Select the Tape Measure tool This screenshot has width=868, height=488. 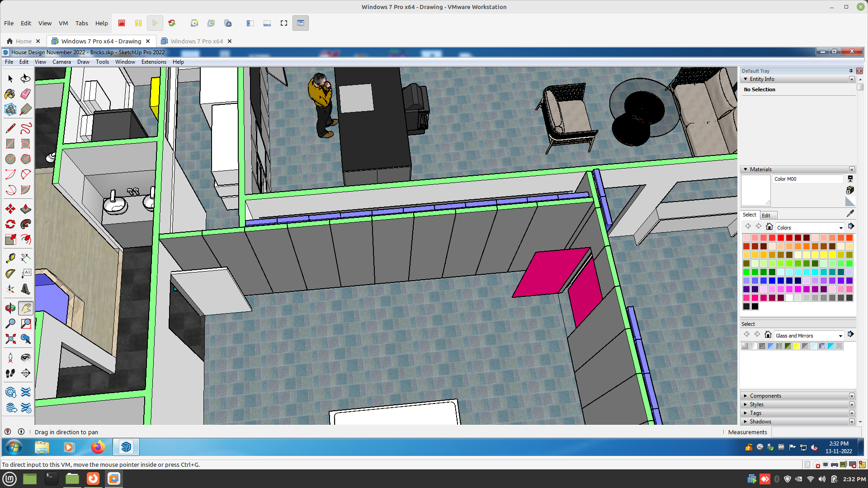click(10, 258)
